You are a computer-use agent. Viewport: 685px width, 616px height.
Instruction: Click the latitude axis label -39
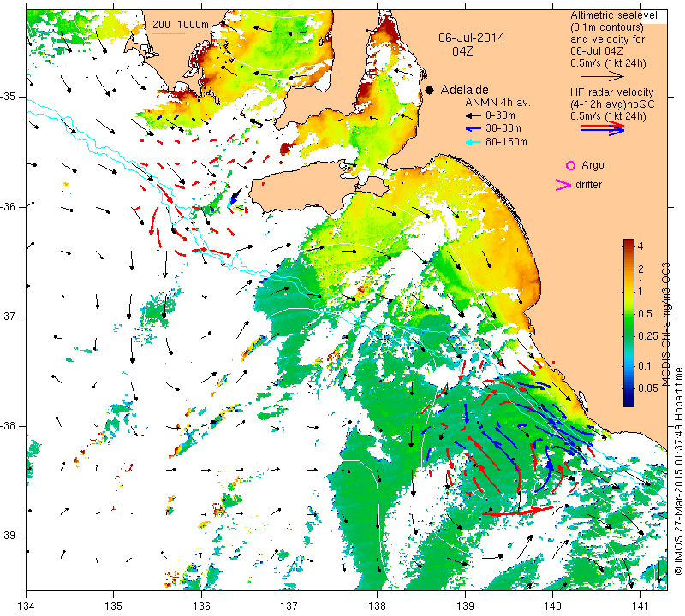click(x=9, y=536)
